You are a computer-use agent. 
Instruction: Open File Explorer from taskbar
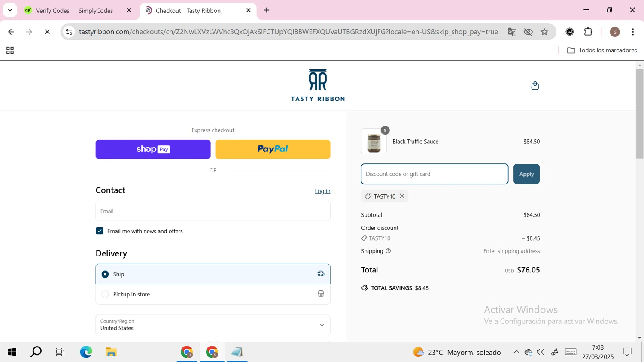point(111,352)
